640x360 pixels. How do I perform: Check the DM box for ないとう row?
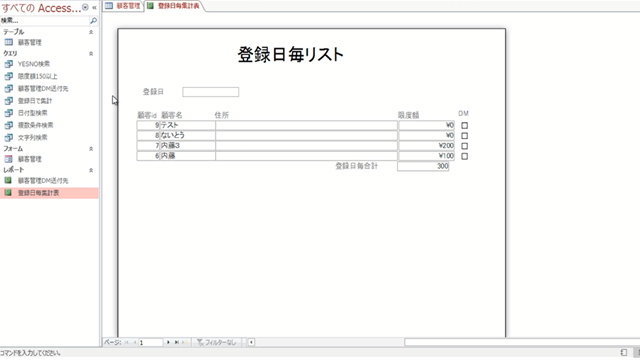click(x=464, y=136)
